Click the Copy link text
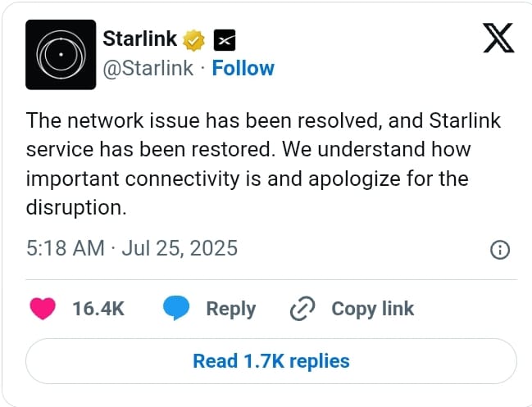 click(x=372, y=309)
